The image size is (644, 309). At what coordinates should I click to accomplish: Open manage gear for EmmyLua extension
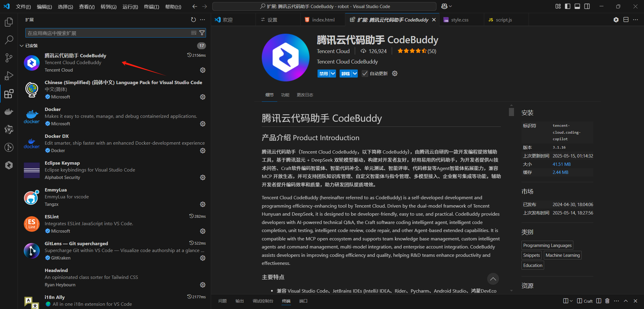[x=203, y=204]
